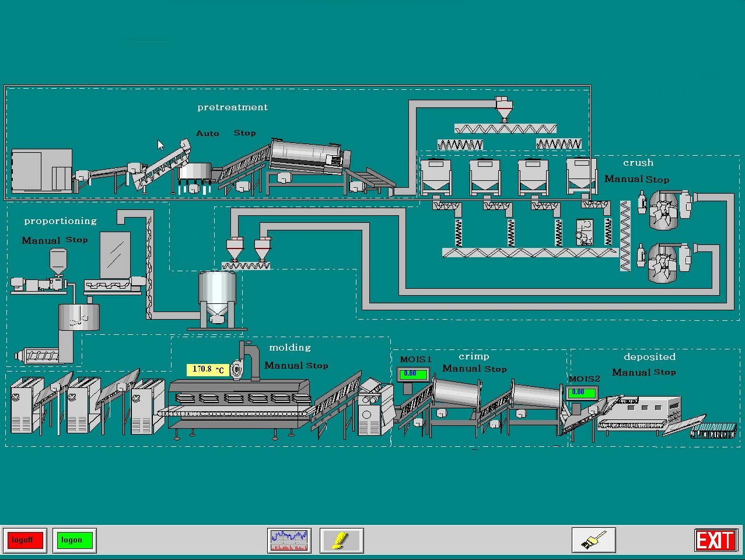
Task: Select the rotary drum in pretreatment
Action: [x=309, y=155]
